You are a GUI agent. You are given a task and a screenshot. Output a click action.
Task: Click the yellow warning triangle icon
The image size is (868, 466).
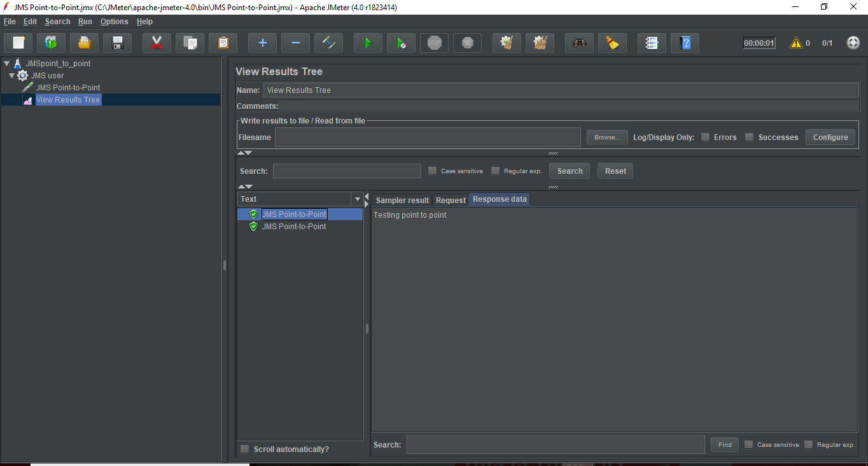tap(795, 43)
